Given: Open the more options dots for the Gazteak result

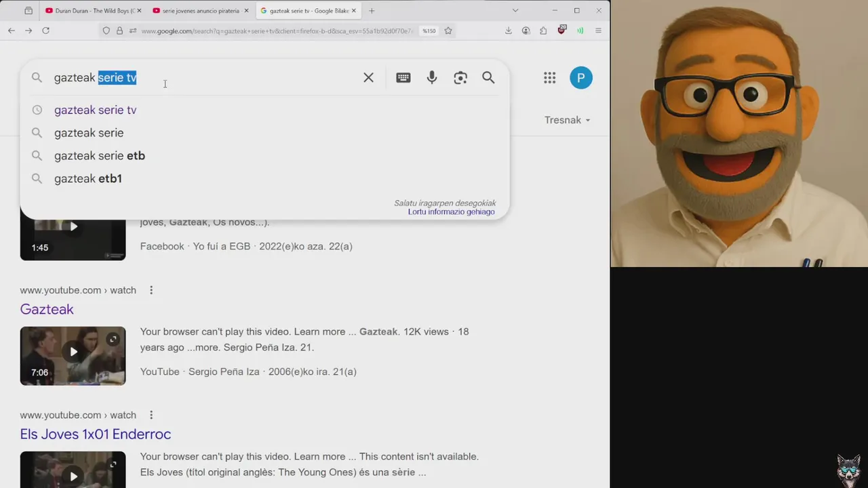Looking at the screenshot, I should [151, 290].
